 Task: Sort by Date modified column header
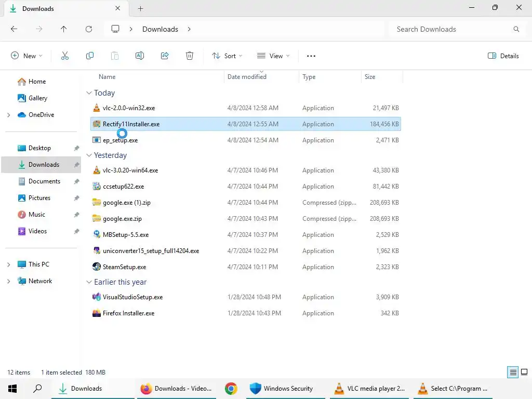pyautogui.click(x=247, y=77)
